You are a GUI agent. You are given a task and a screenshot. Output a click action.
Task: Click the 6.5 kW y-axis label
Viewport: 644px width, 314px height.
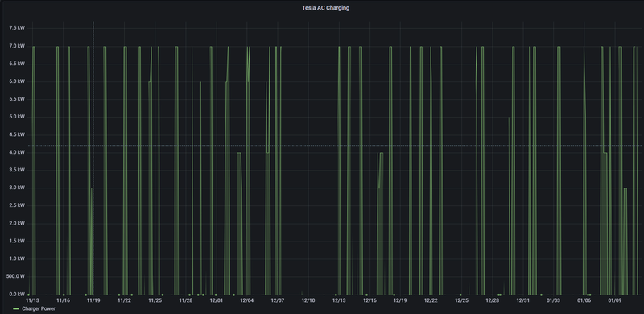coord(17,64)
